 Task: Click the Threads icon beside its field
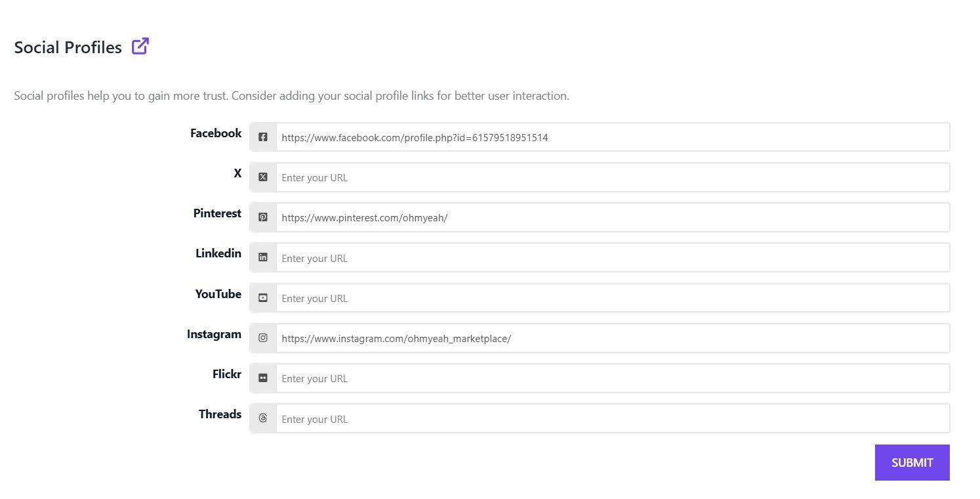263,418
